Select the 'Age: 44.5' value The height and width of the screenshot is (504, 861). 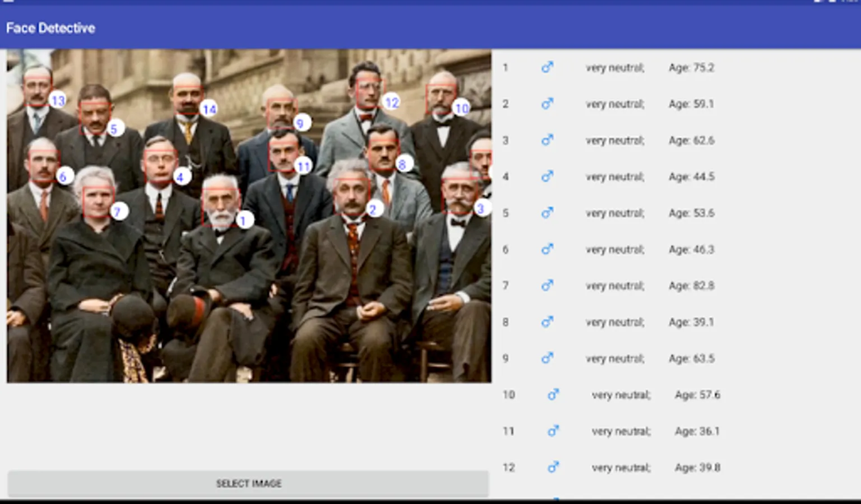[x=691, y=177]
